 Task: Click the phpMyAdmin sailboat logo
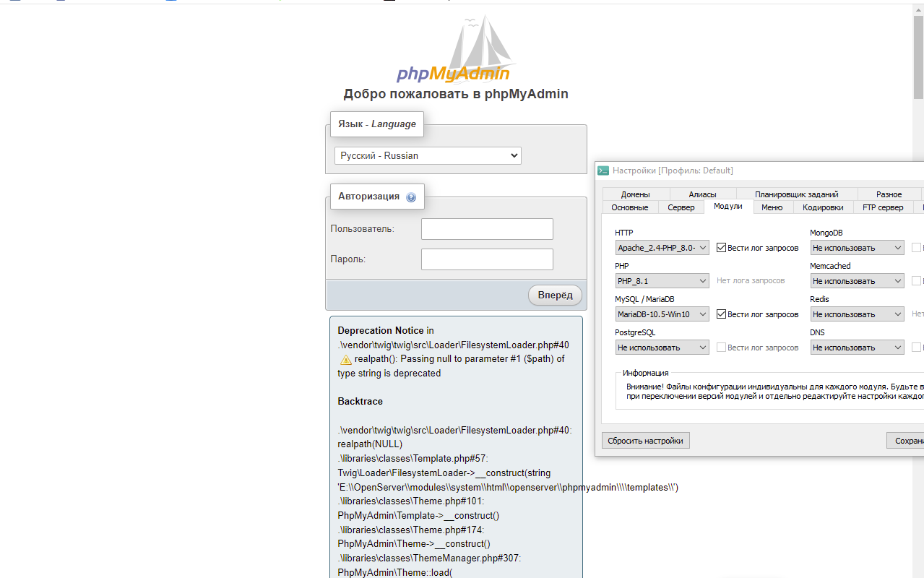coord(454,51)
